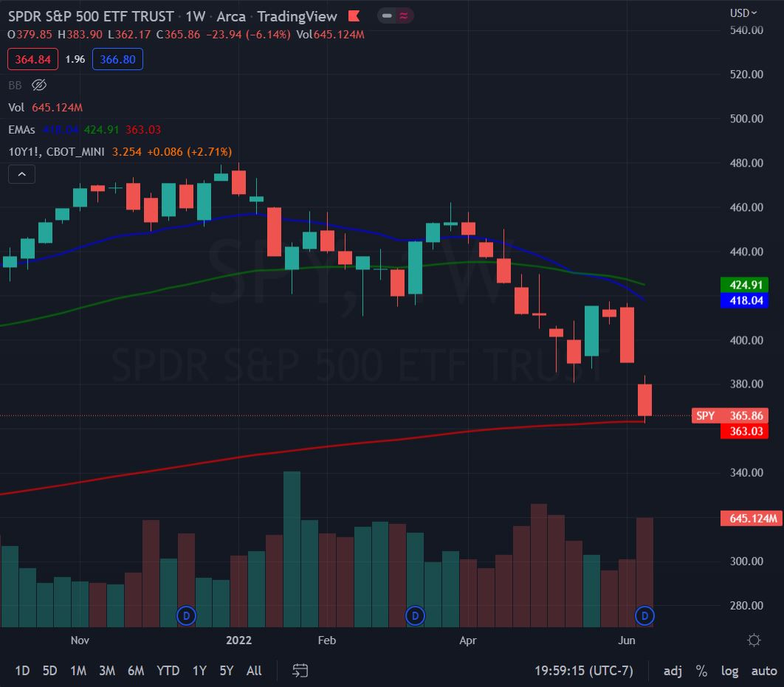Image resolution: width=784 pixels, height=687 pixels.
Task: Open the go-to-date calendar icon
Action: (300, 671)
